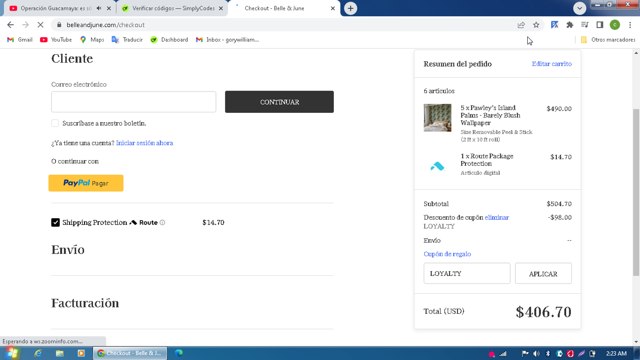Open Maps bookmark
This screenshot has height=360, width=640.
92,40
